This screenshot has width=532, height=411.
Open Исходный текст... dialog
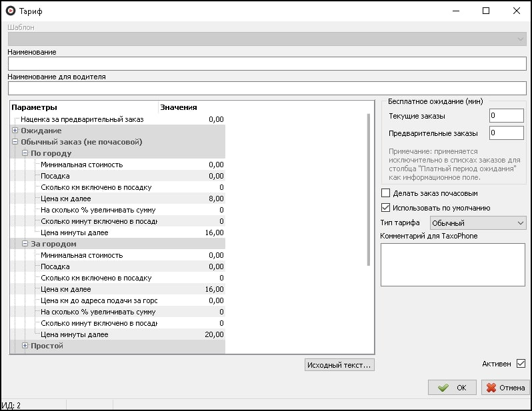click(x=339, y=364)
